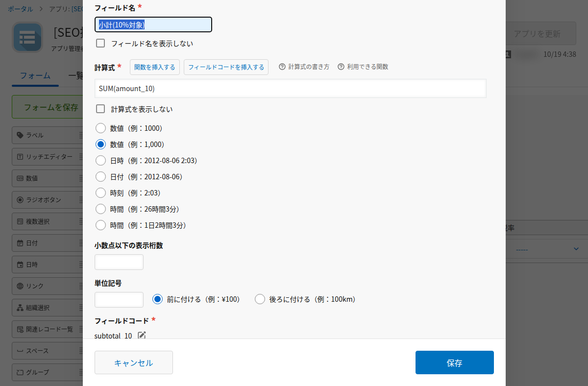Click the pencil icon to edit field code
Screen dimensions: 588x386
point(142,335)
